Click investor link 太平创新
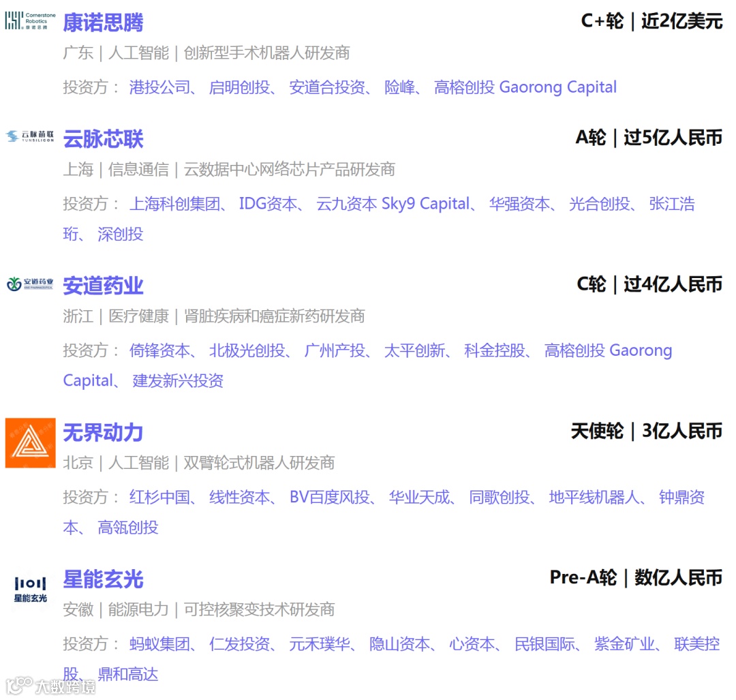 [414, 351]
